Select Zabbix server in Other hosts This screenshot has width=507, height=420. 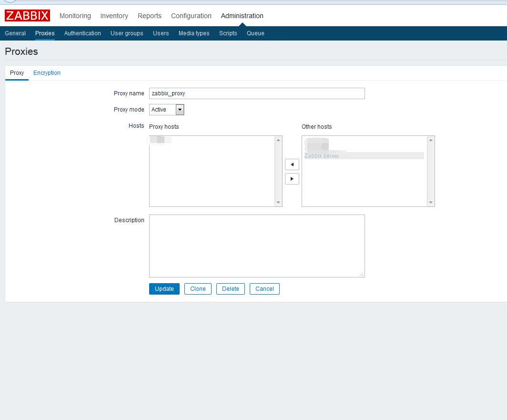pos(364,155)
